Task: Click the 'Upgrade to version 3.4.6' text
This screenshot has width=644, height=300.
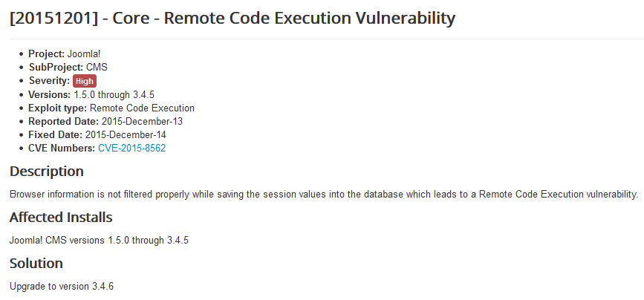Action: click(62, 286)
